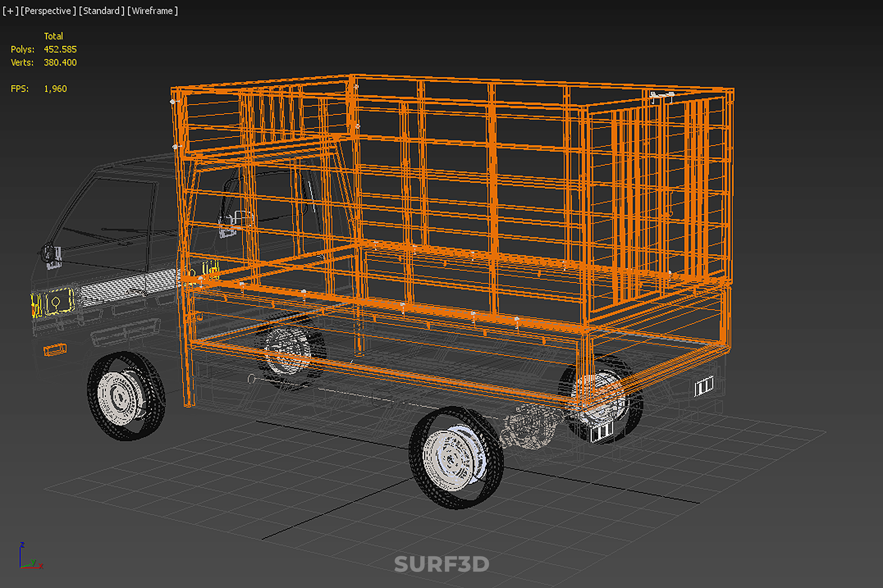
Task: Click the orange indicator lamp on front bumper
Action: (x=55, y=350)
